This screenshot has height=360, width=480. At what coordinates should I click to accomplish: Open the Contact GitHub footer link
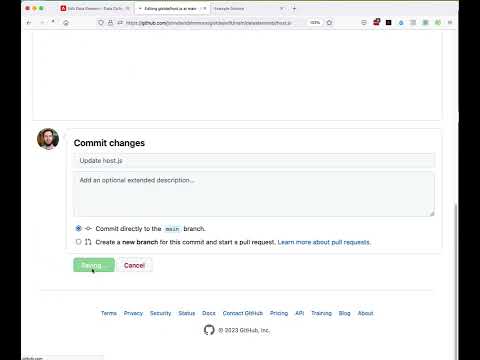pyautogui.click(x=243, y=313)
